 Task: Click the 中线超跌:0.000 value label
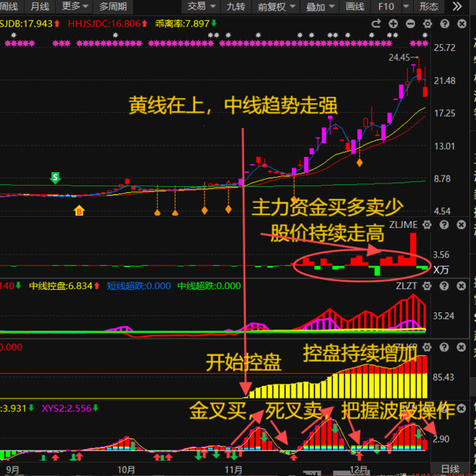tap(209, 286)
